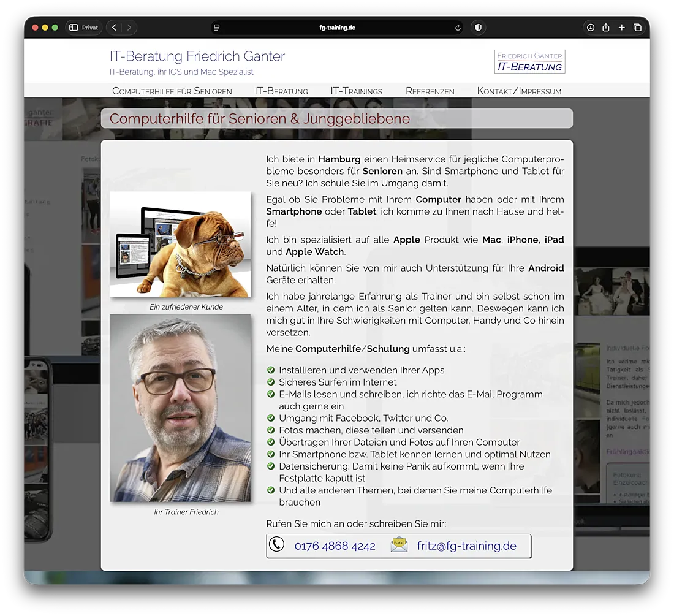The height and width of the screenshot is (616, 674).
Task: Open the Kontakt/Impressum page
Action: (x=518, y=91)
